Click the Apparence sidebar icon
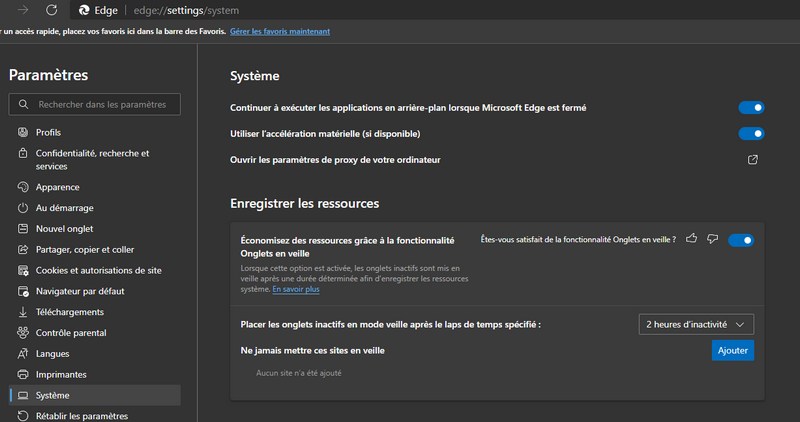 (x=23, y=187)
